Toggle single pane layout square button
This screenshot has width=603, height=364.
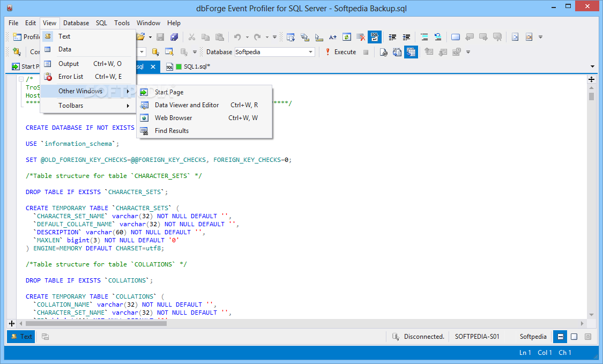coord(574,337)
